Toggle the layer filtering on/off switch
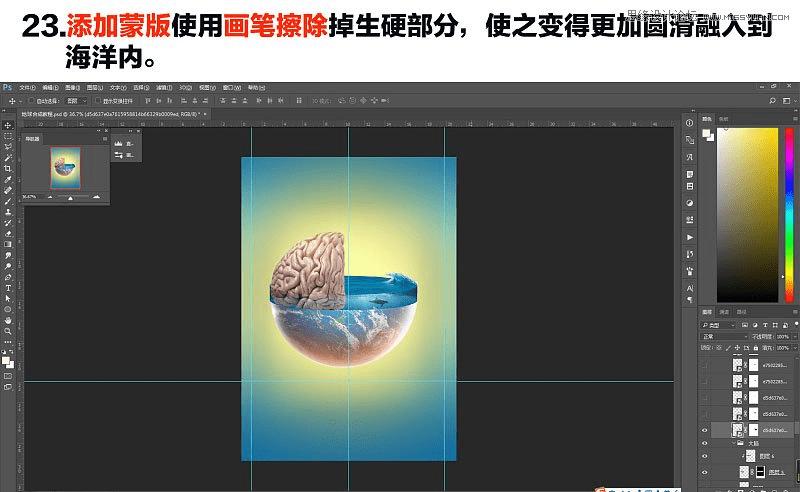 click(795, 324)
